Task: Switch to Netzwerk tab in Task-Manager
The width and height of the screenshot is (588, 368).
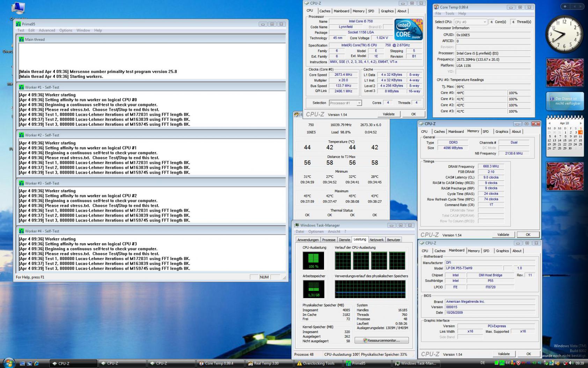Action: coord(376,240)
